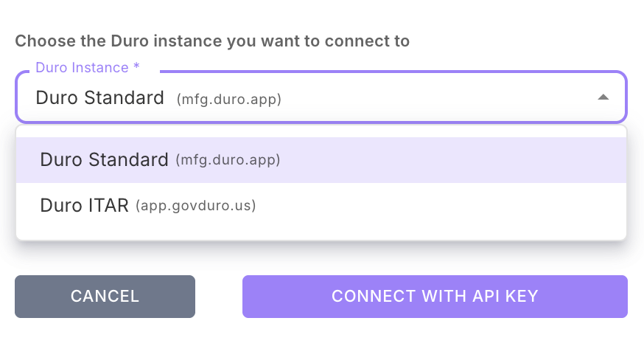The image size is (644, 363).
Task: Click the selected Duro Standard field value
Action: [x=99, y=97]
